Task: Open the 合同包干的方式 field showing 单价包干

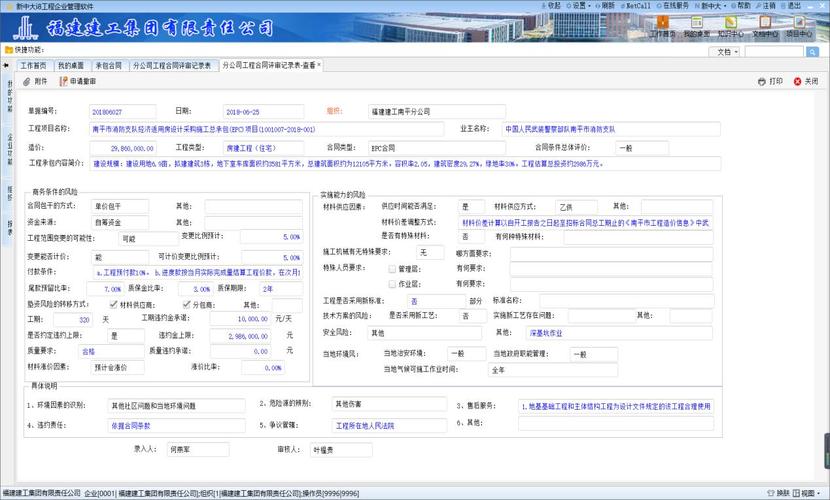Action: click(120, 206)
